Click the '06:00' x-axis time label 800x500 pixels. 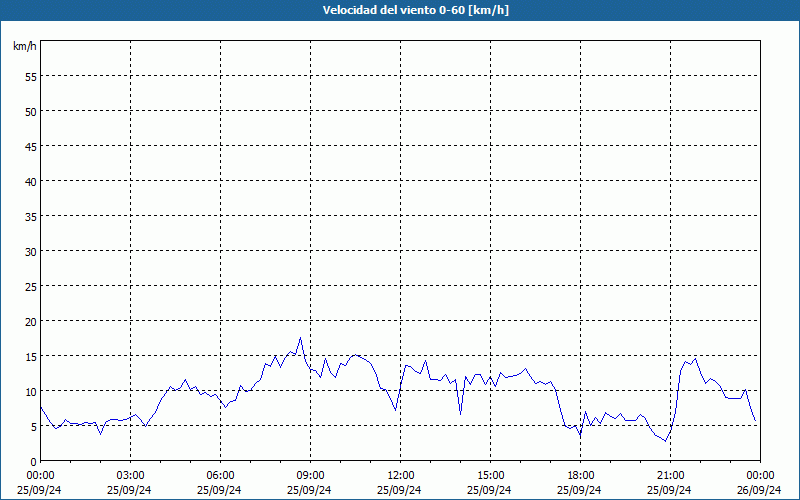click(x=220, y=476)
